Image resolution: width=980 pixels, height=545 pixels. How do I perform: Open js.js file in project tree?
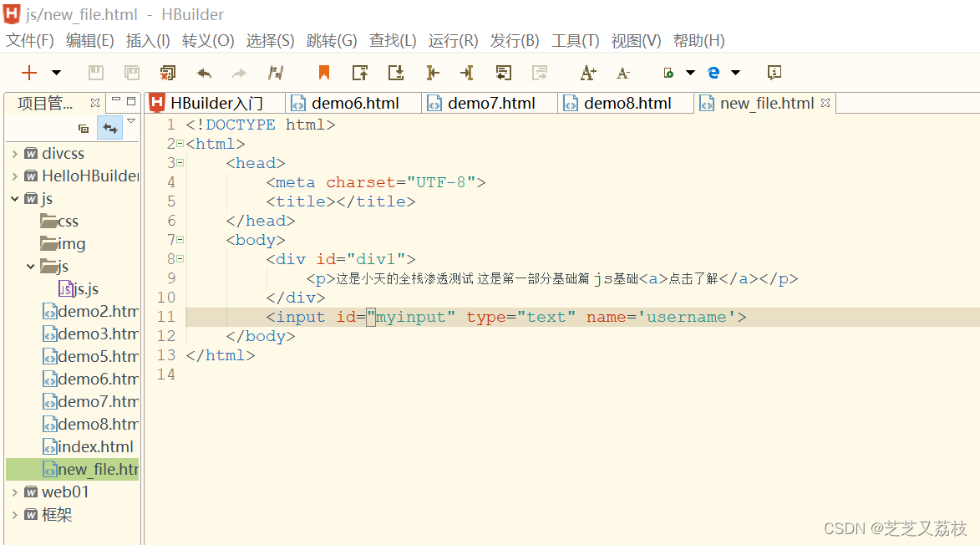pos(79,288)
